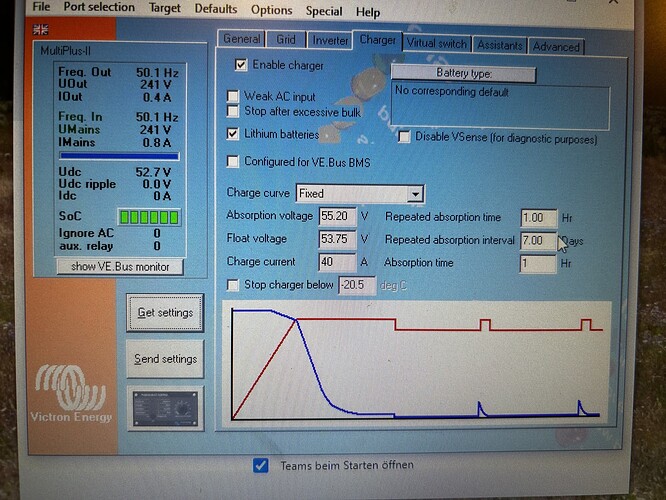This screenshot has height=500, width=666.
Task: Toggle Teams beim Starten öffnen checkbox
Action: (260, 465)
